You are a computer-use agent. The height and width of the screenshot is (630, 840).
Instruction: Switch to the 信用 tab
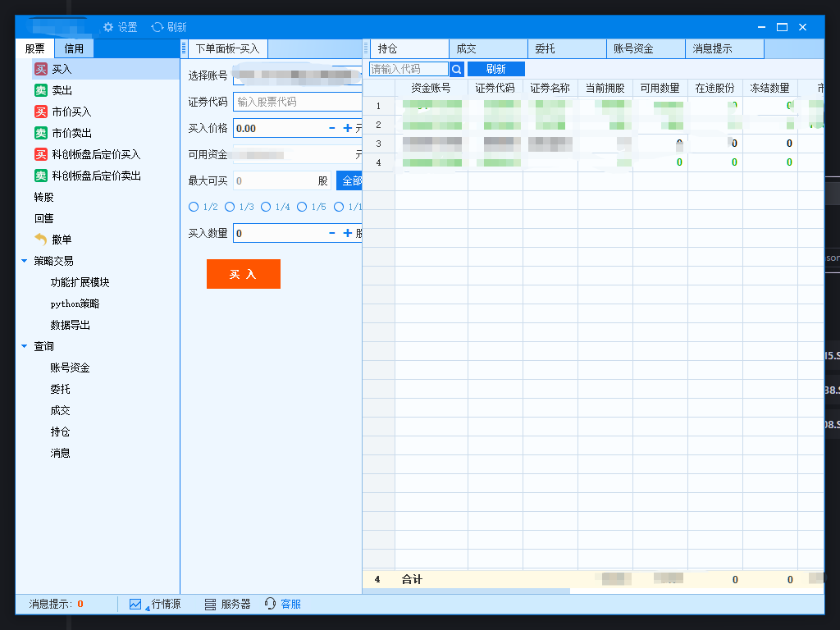click(74, 48)
